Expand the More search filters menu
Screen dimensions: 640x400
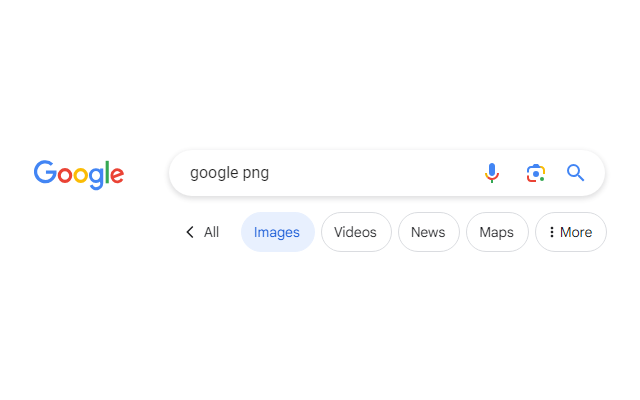point(571,232)
